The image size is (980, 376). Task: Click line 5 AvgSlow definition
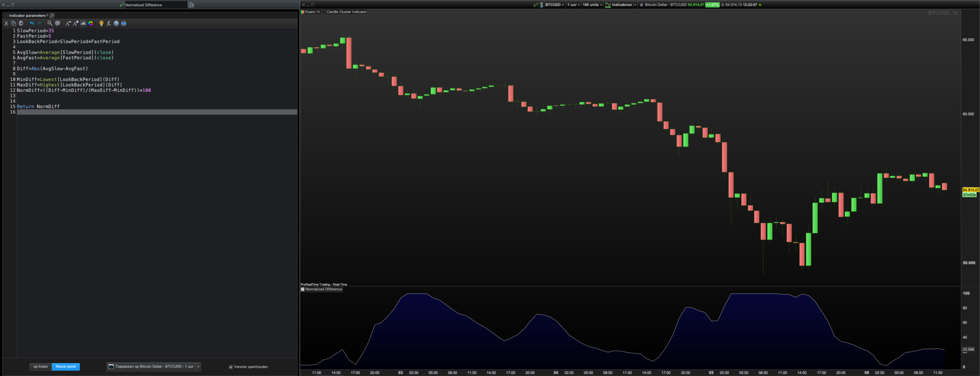tap(65, 52)
